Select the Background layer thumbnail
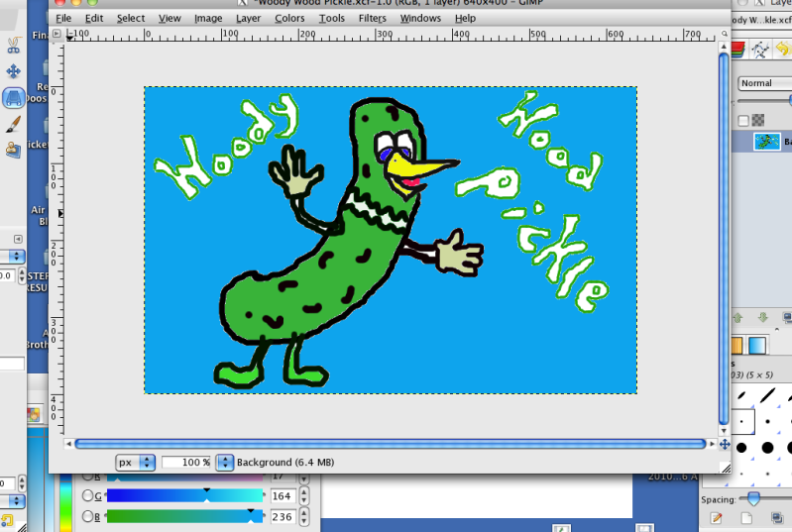The image size is (792, 532). [766, 142]
